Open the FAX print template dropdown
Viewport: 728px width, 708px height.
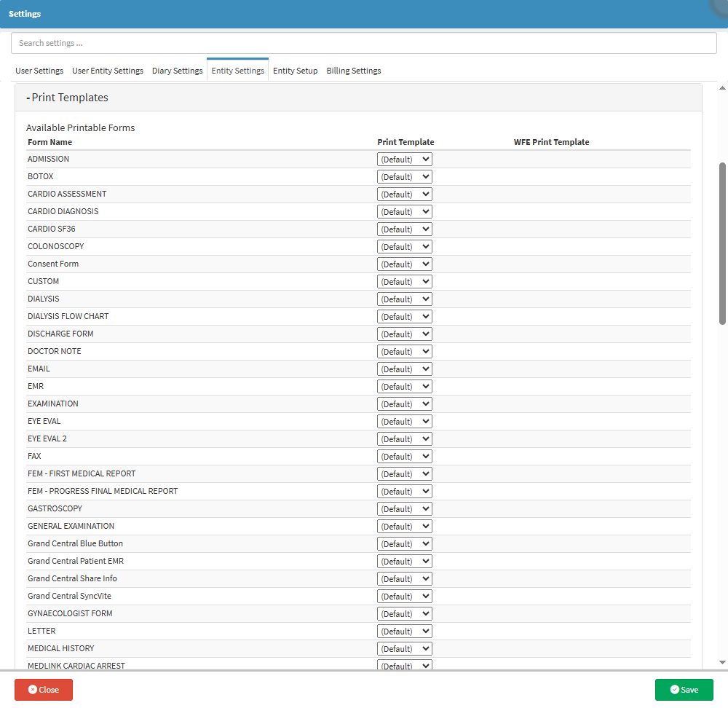(404, 457)
